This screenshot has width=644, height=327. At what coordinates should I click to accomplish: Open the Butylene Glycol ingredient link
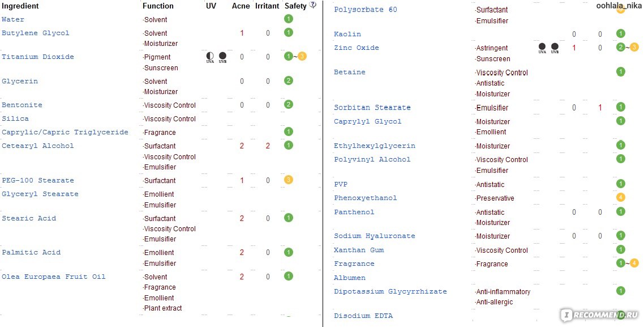coord(35,33)
